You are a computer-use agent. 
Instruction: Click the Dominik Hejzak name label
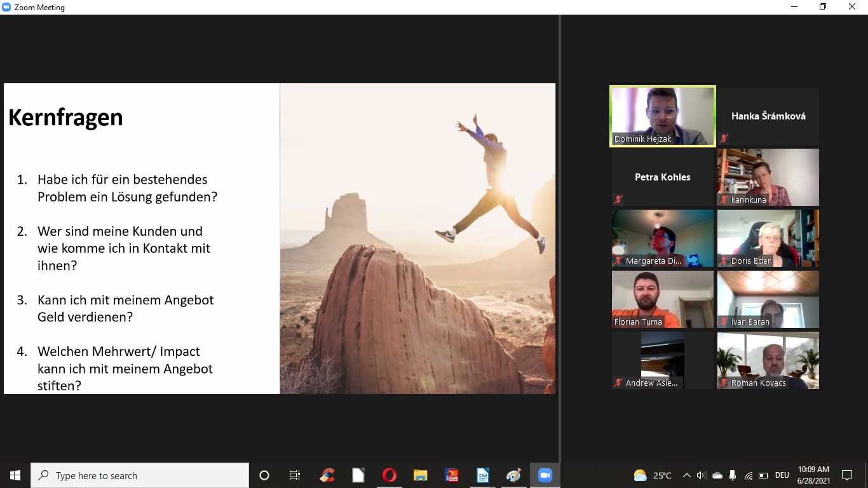pyautogui.click(x=643, y=139)
